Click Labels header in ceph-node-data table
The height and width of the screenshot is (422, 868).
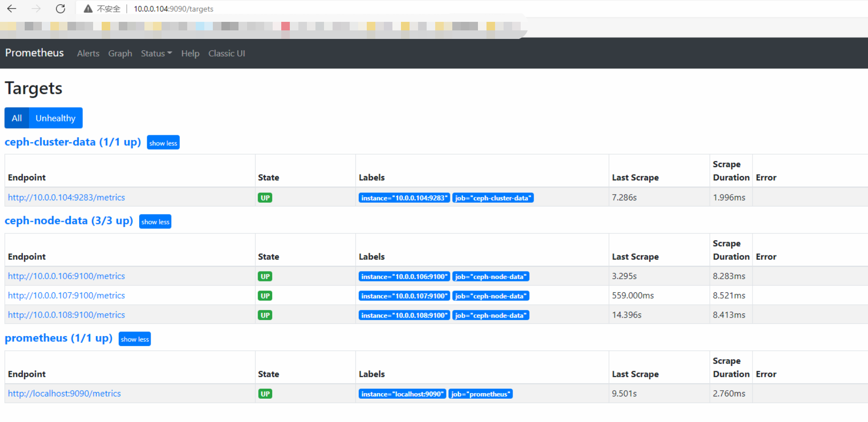coord(372,256)
